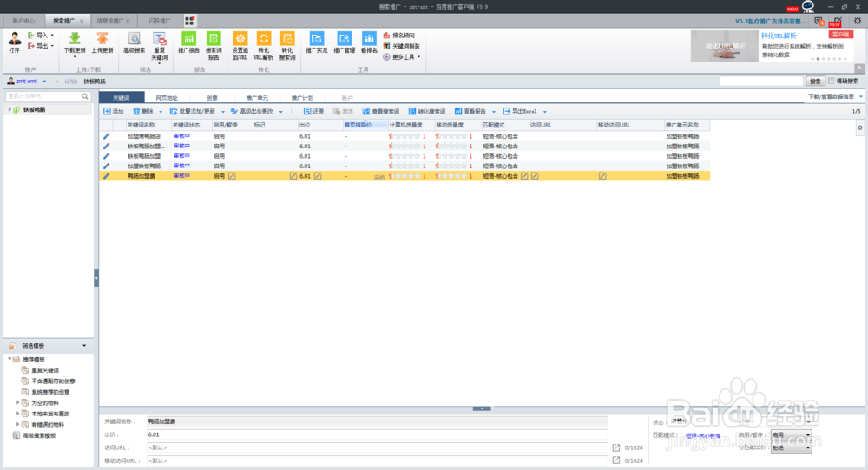Collapse the ribbon with the up arrow
This screenshot has height=470, width=868.
859,68
